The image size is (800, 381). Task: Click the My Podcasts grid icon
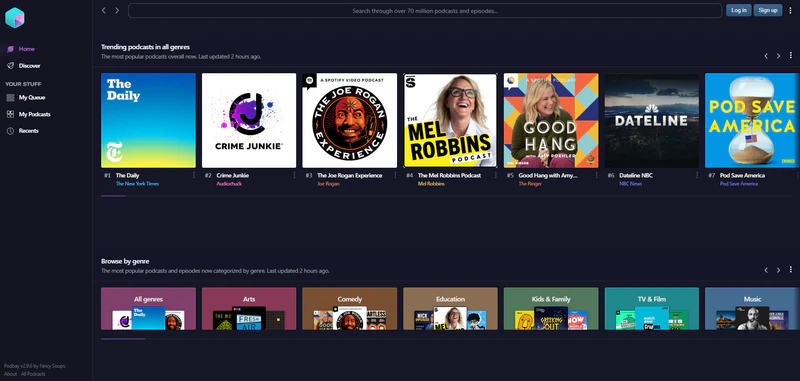tap(10, 114)
